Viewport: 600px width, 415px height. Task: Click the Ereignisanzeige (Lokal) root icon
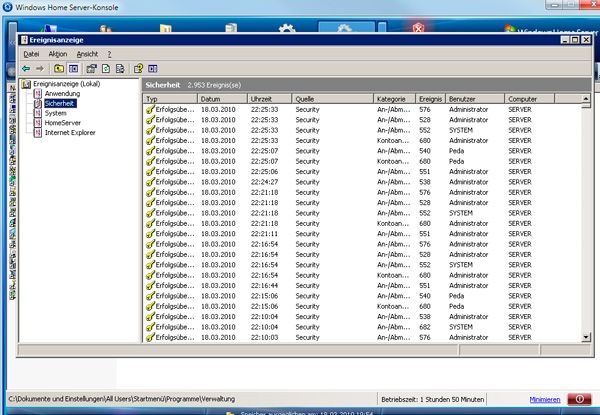click(x=26, y=84)
